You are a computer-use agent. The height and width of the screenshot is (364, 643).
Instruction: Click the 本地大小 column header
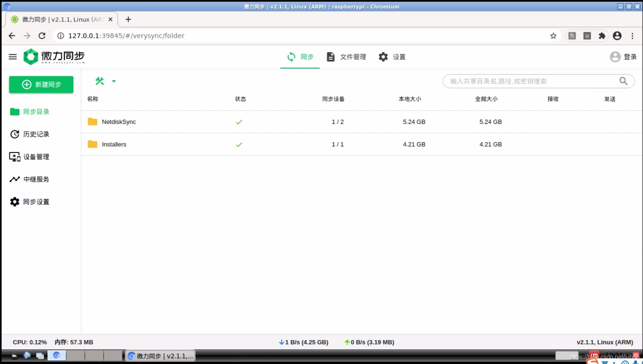(x=410, y=99)
